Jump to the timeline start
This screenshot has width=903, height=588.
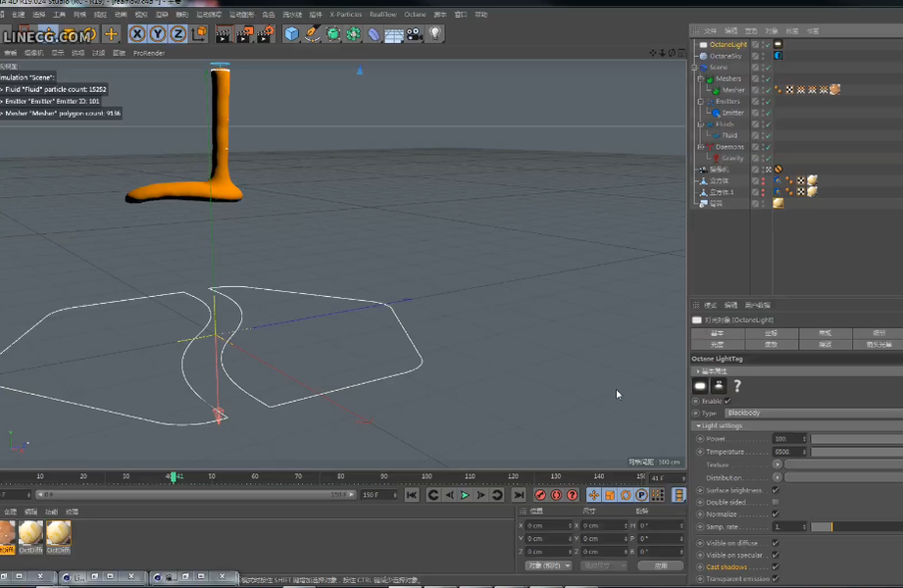pyautogui.click(x=412, y=495)
